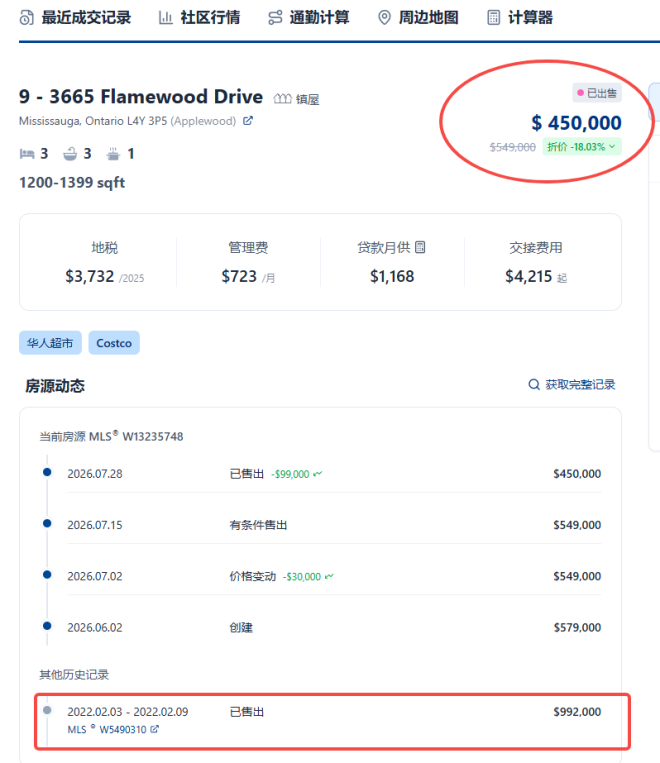The height and width of the screenshot is (763, 660).
Task: Expand the 折价 -18.03% dropdown chevron
Action: click(x=612, y=146)
